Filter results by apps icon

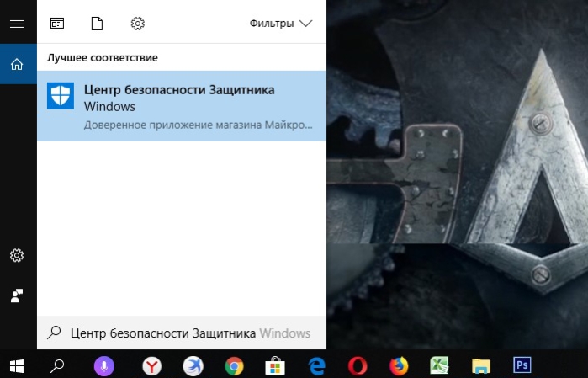click(x=57, y=24)
